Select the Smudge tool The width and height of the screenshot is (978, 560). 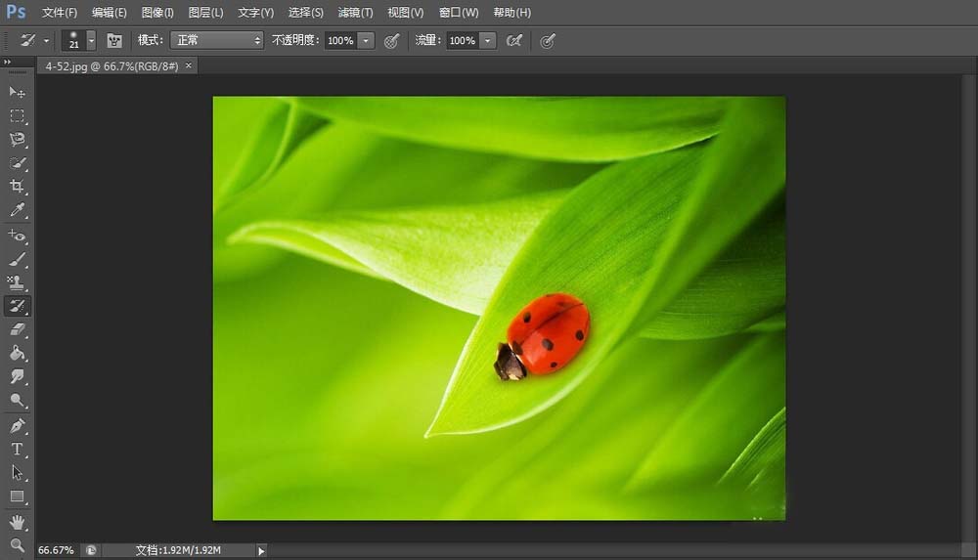click(x=17, y=376)
